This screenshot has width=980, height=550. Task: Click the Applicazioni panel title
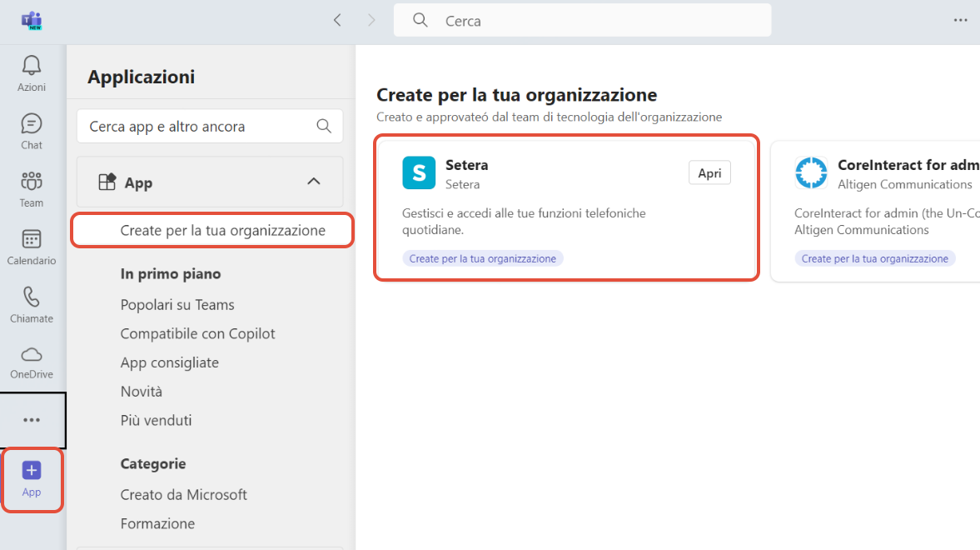point(142,77)
